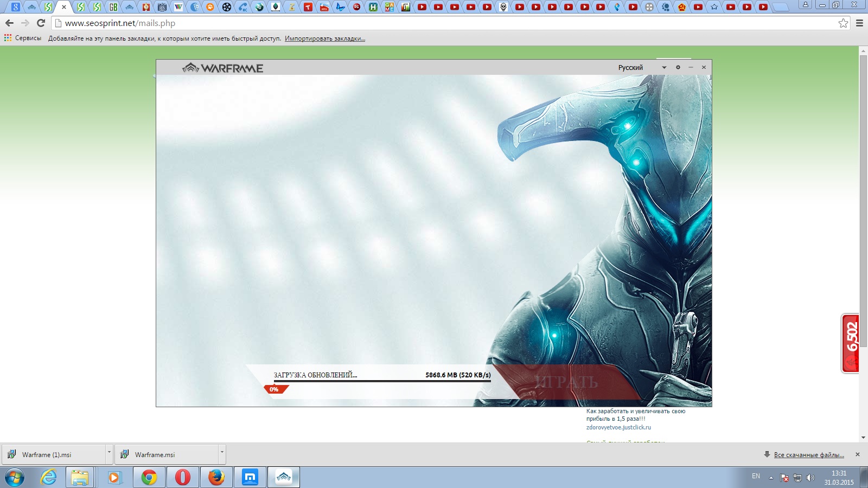Focus the address bar showing www.seosprint.net/mails.php
Screen dimensions: 868x488
click(x=445, y=23)
